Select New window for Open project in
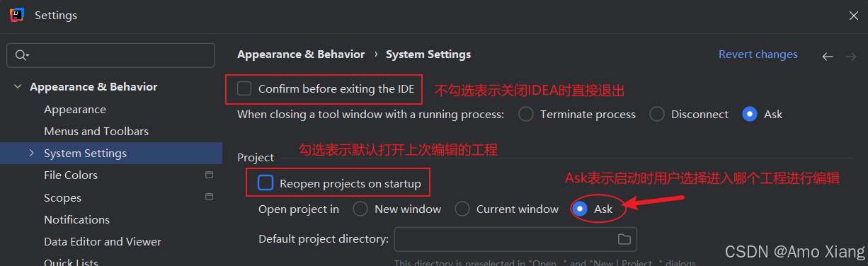This screenshot has width=868, height=266. [360, 209]
